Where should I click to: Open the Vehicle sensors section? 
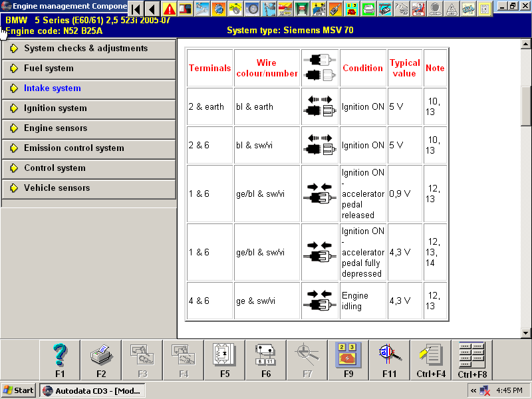tap(89, 188)
